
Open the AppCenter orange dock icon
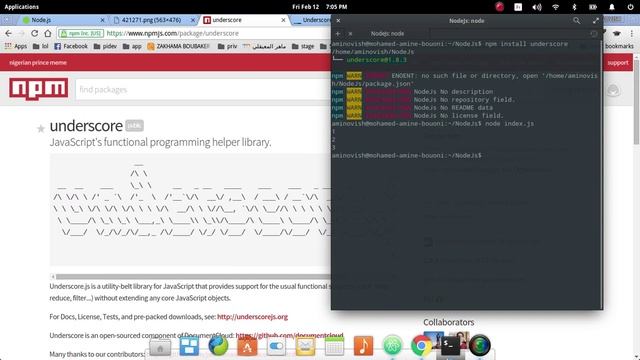247,347
